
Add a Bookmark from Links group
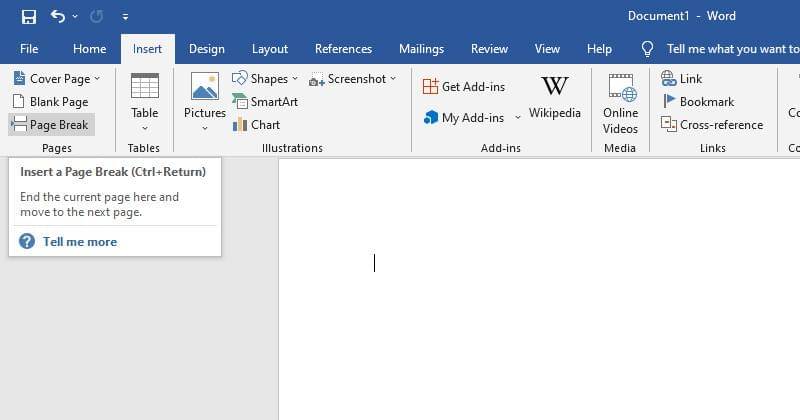click(x=698, y=102)
